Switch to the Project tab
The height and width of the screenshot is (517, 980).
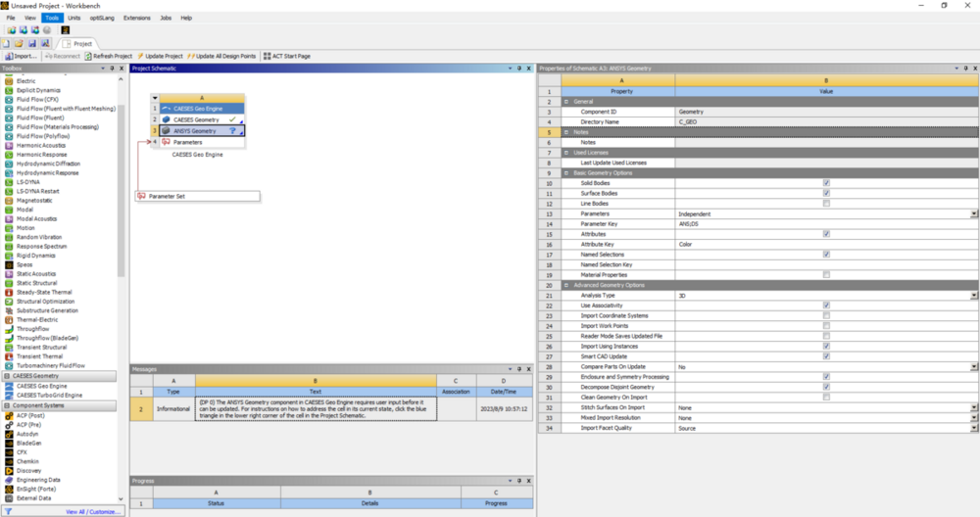pyautogui.click(x=77, y=44)
